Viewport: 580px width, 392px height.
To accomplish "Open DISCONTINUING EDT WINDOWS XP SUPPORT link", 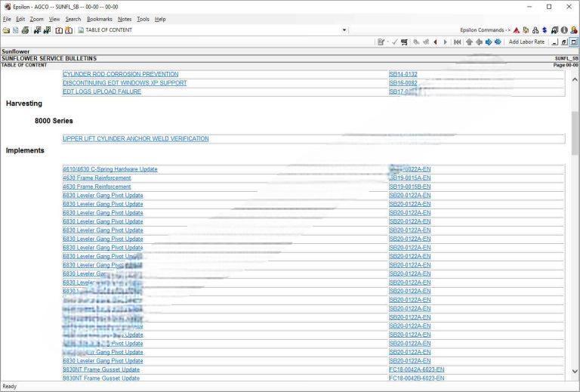I will coord(125,83).
